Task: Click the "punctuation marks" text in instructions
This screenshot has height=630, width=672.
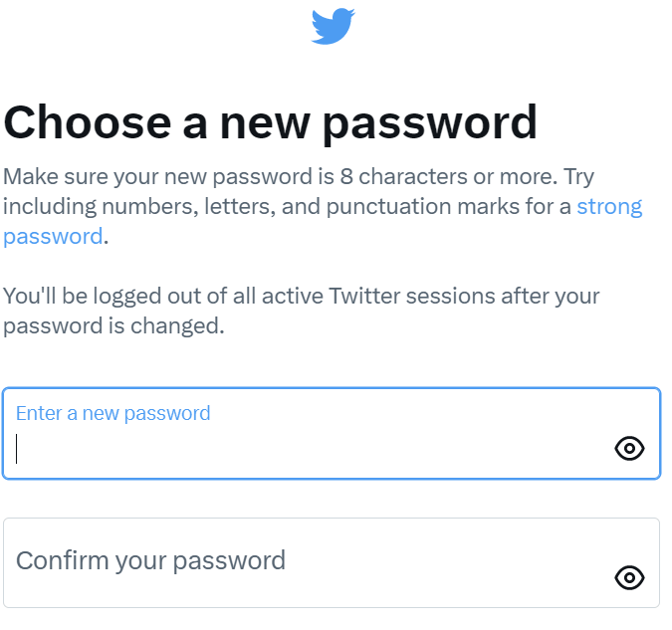Action: (x=422, y=207)
